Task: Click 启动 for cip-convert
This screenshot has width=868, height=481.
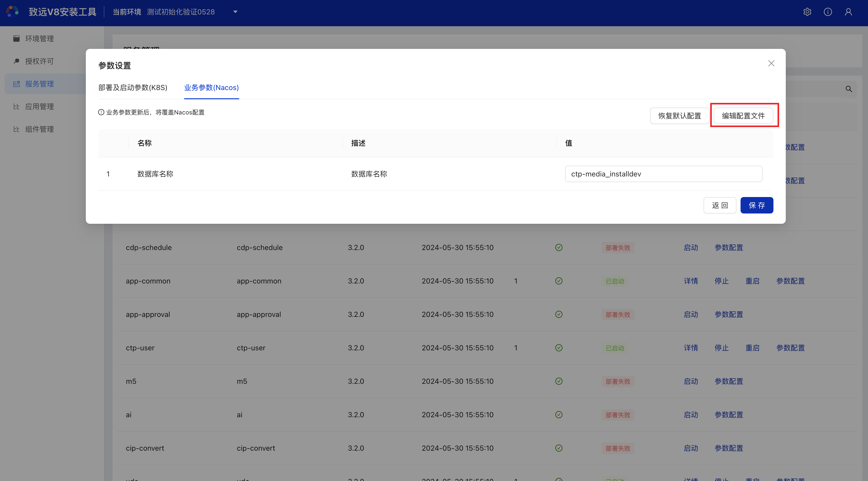Action: pyautogui.click(x=690, y=448)
